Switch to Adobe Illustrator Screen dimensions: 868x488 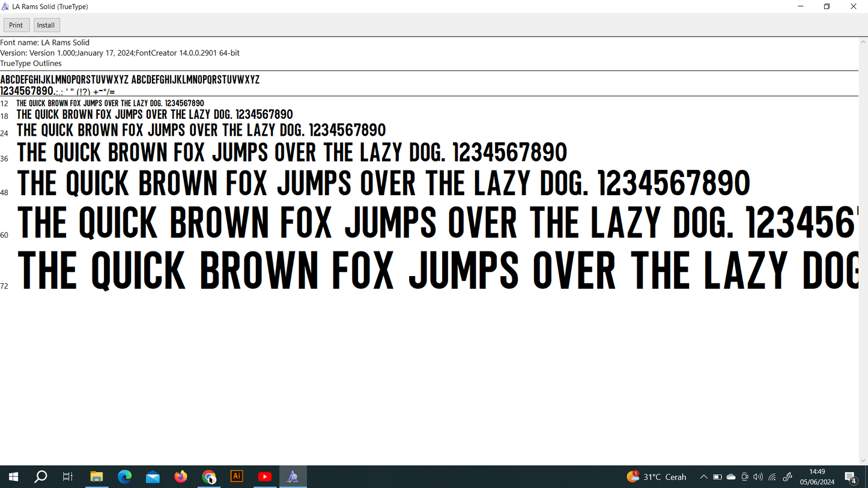coord(237,477)
